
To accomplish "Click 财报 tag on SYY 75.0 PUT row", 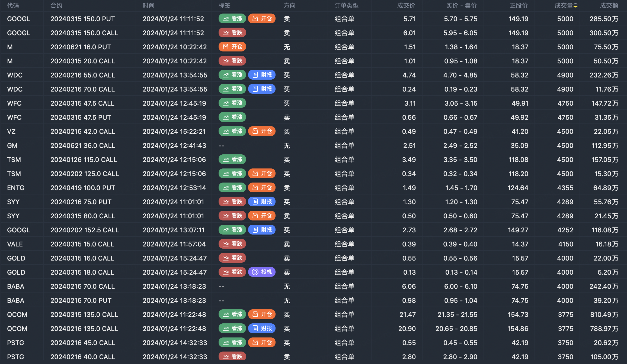I will tap(262, 202).
